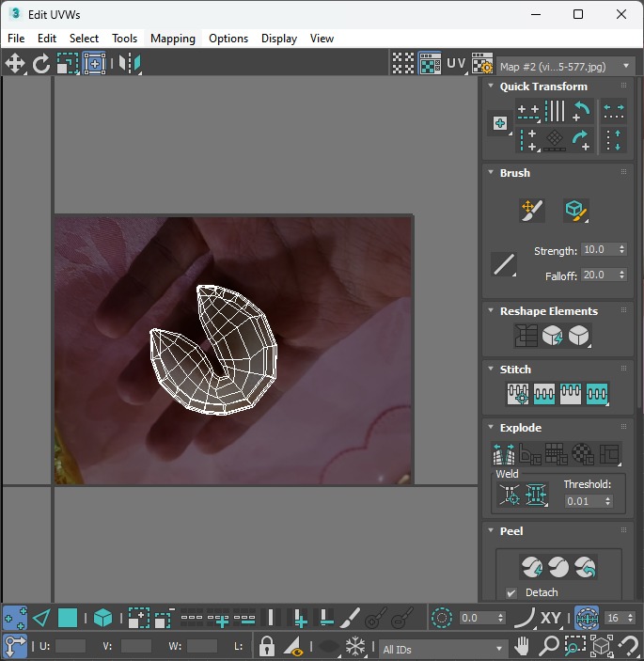
Task: Click the UV coordinate display button
Action: [x=457, y=64]
